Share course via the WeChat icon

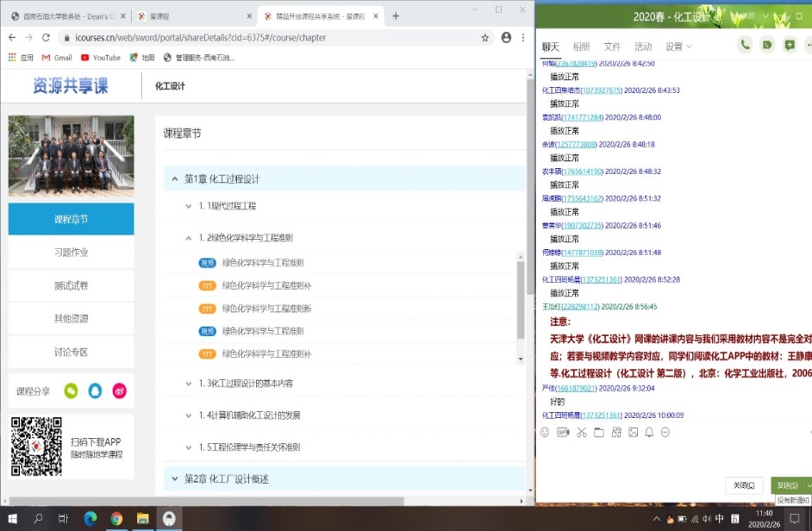[72, 391]
